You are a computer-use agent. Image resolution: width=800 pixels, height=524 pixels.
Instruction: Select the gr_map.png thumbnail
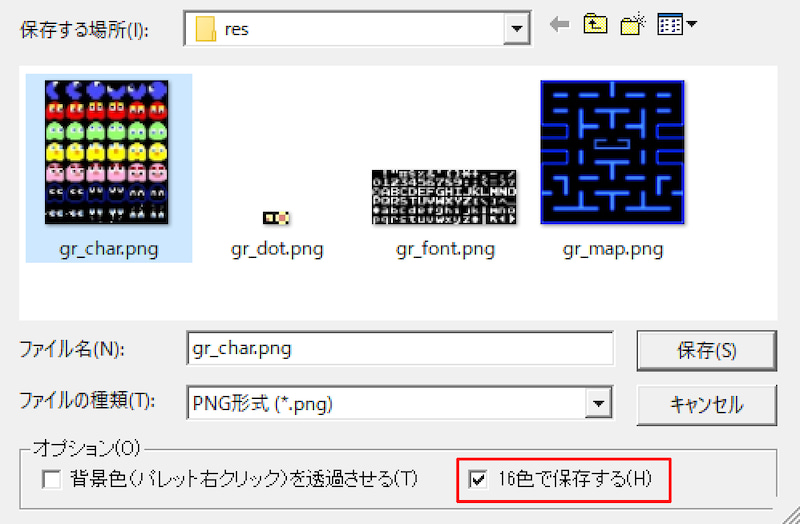point(612,152)
